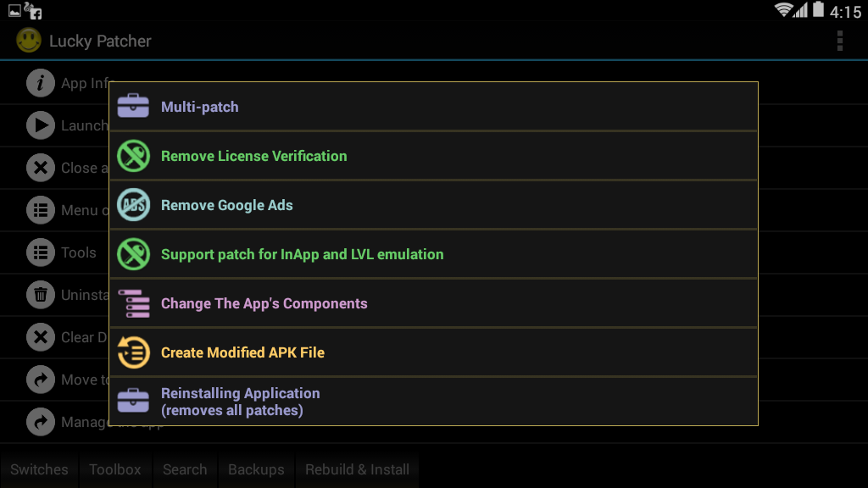Open the Multi-patch briefcase icon
Screen dimensions: 868x488
tap(133, 106)
